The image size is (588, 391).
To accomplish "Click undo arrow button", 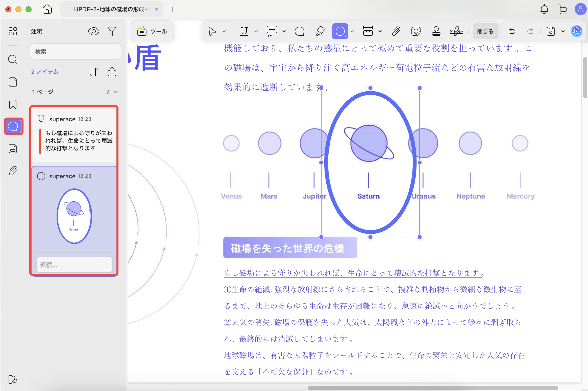I will coord(512,31).
